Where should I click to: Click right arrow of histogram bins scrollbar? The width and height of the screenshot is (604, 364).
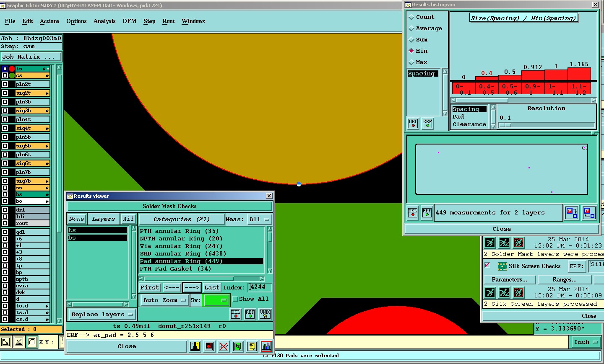coord(594,100)
